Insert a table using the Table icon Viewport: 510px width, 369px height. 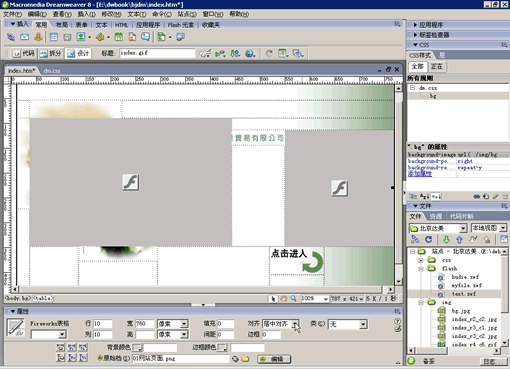click(54, 37)
